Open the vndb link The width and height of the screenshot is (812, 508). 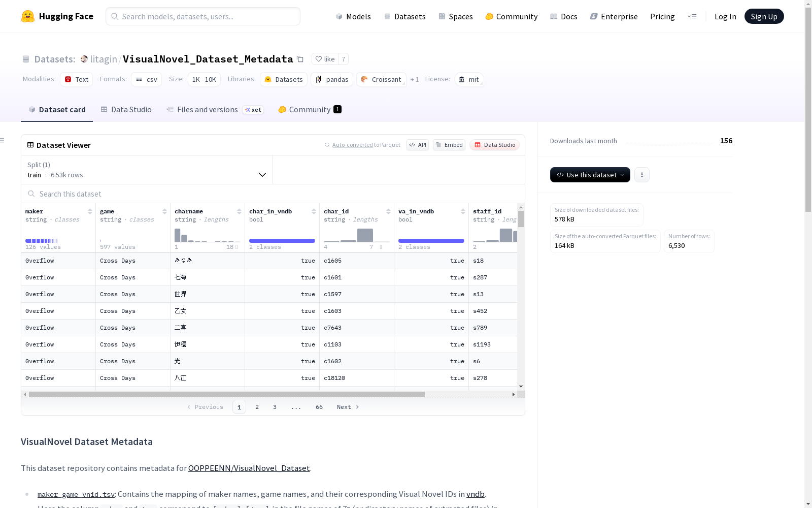(x=475, y=494)
